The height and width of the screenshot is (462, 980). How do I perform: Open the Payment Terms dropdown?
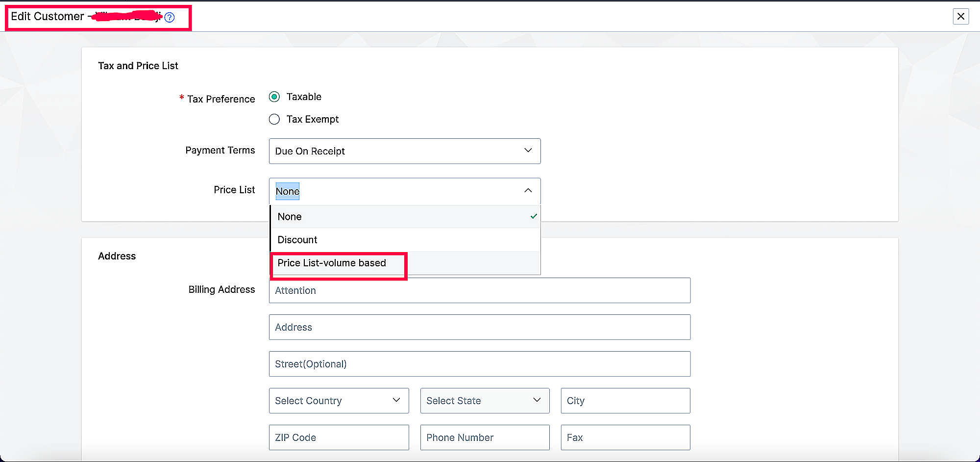[404, 151]
